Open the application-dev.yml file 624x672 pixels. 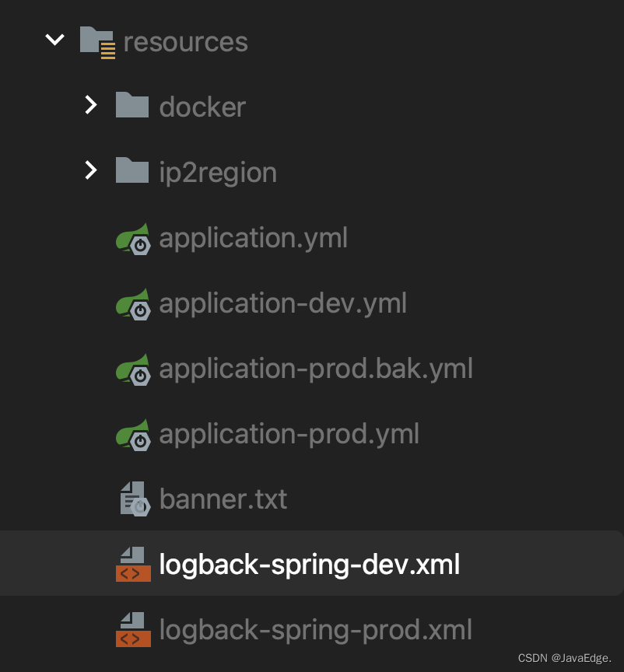coord(282,303)
